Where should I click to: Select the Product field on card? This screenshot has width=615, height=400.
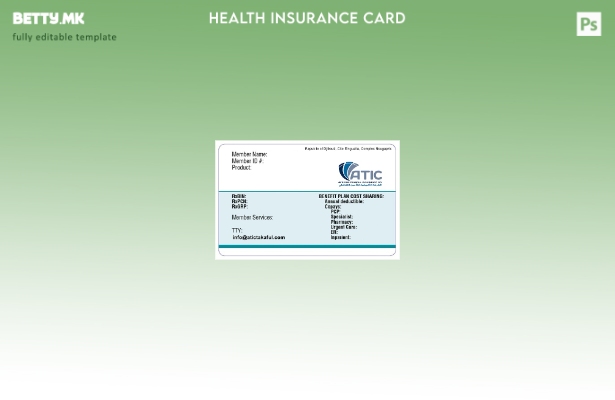(x=241, y=168)
